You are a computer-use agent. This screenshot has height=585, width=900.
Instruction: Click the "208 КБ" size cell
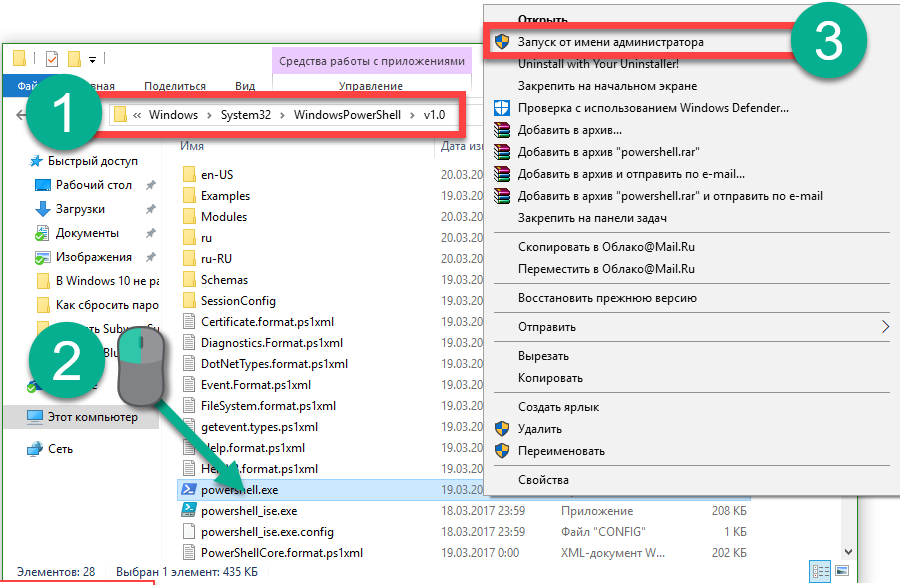tap(729, 511)
